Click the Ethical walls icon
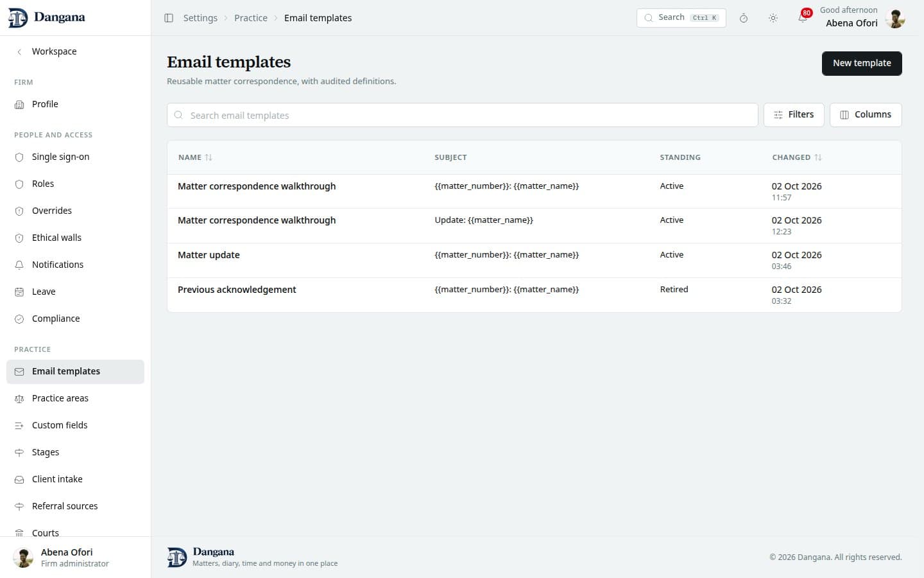Screen dimensions: 924x578 tap(19, 238)
